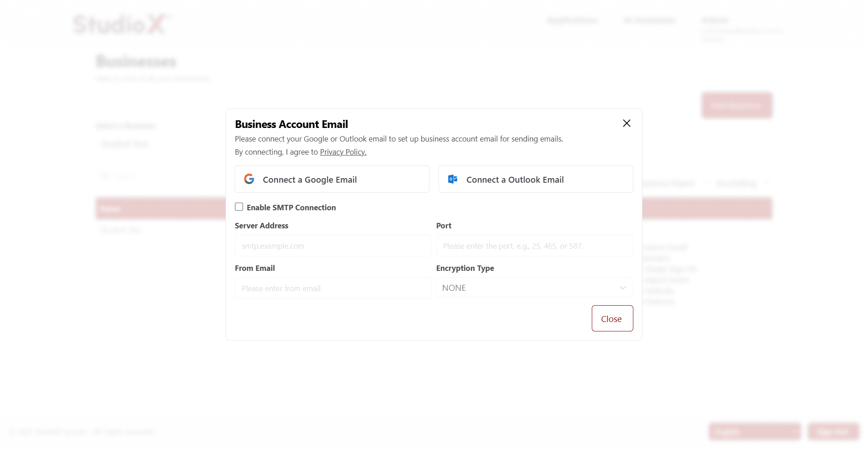868x449 pixels.
Task: Click the search magnifier icon in the sidebar
Action: (105, 175)
